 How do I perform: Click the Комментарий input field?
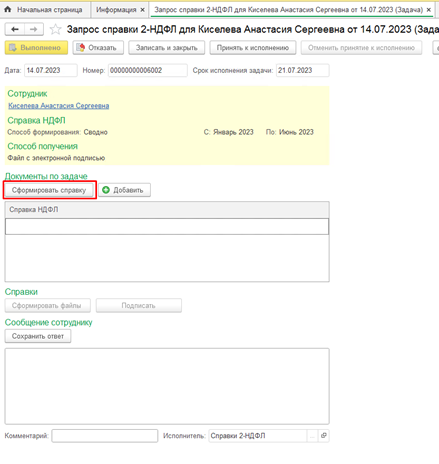pyautogui.click(x=105, y=435)
